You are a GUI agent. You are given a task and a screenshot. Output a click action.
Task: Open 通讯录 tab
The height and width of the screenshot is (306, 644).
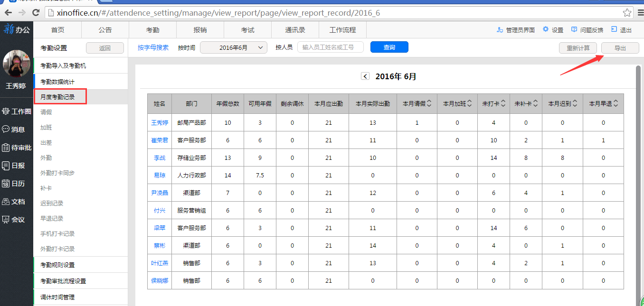(x=295, y=30)
